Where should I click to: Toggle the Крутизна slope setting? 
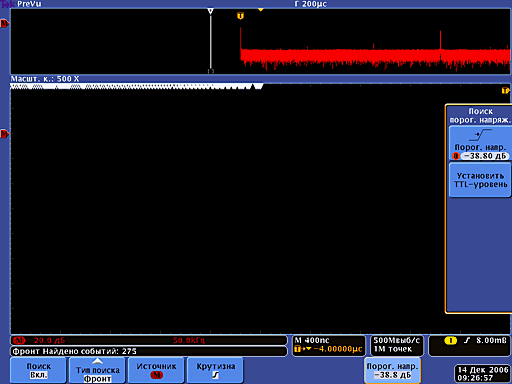215,370
